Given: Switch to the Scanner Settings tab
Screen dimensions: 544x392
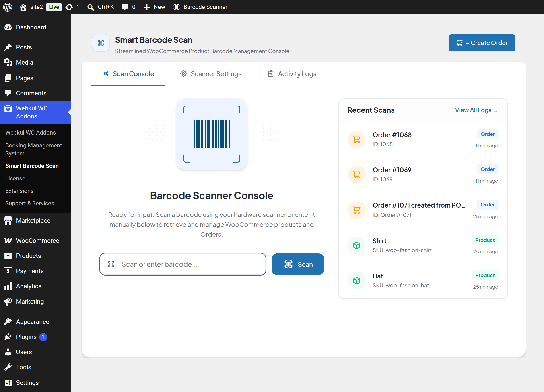Looking at the screenshot, I should tap(211, 74).
